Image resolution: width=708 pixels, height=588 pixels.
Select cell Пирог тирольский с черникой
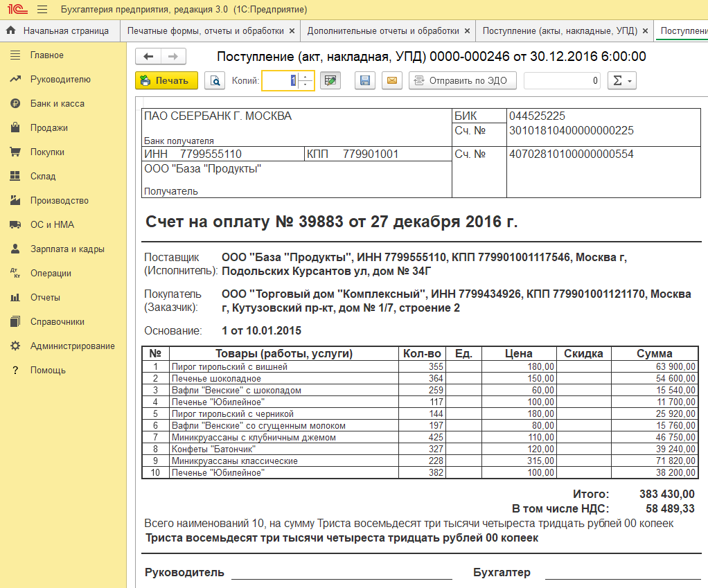[x=283, y=413]
